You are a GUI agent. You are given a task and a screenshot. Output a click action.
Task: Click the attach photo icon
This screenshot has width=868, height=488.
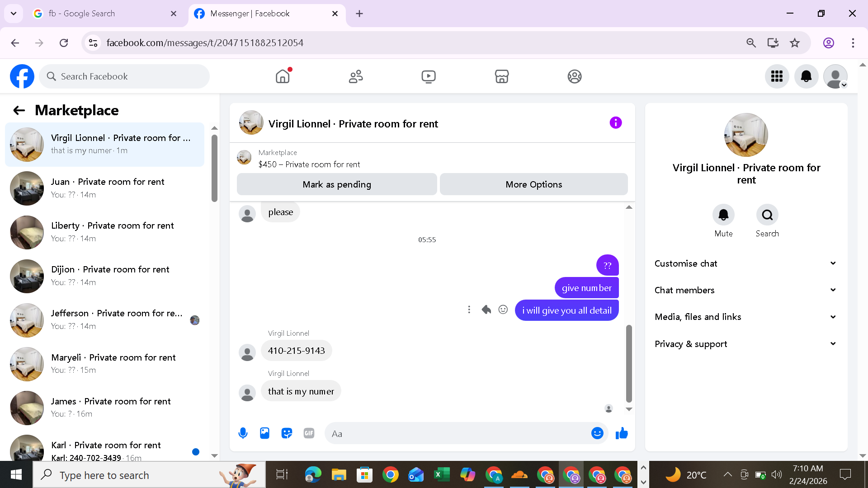coord(264,433)
